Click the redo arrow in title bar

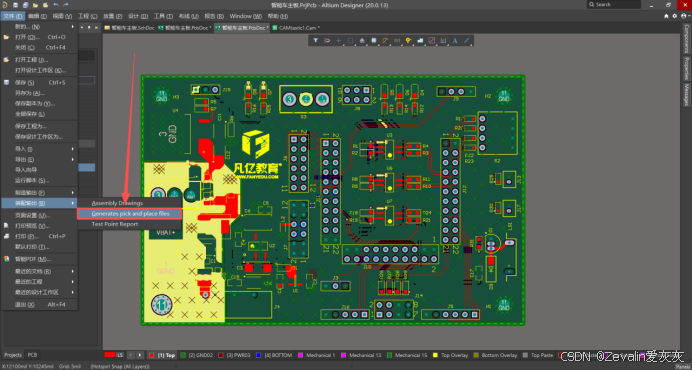coord(66,5)
